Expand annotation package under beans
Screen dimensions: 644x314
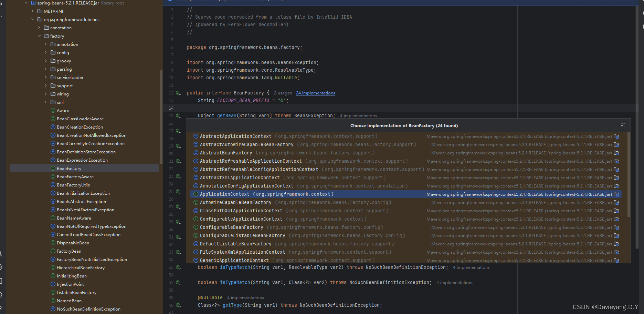click(x=39, y=28)
